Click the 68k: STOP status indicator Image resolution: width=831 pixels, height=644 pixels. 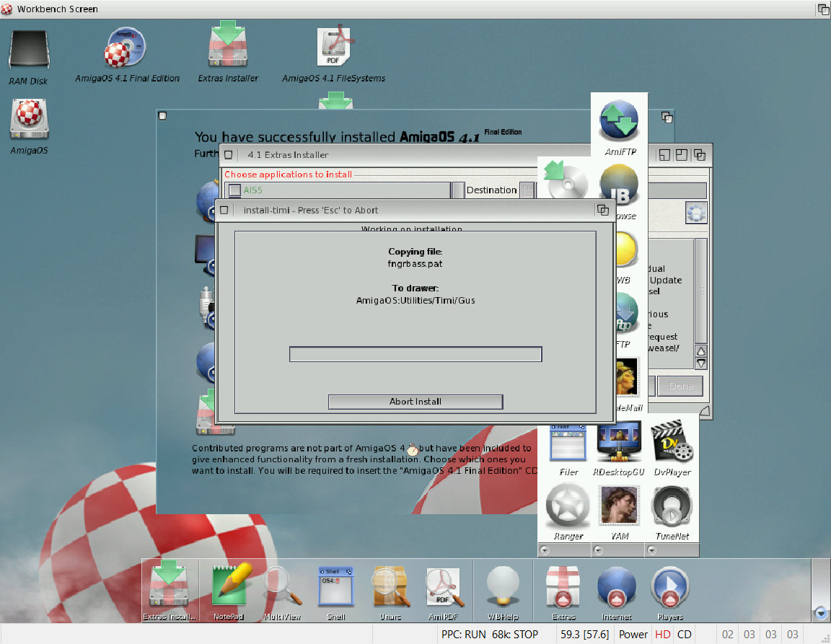[x=514, y=635]
